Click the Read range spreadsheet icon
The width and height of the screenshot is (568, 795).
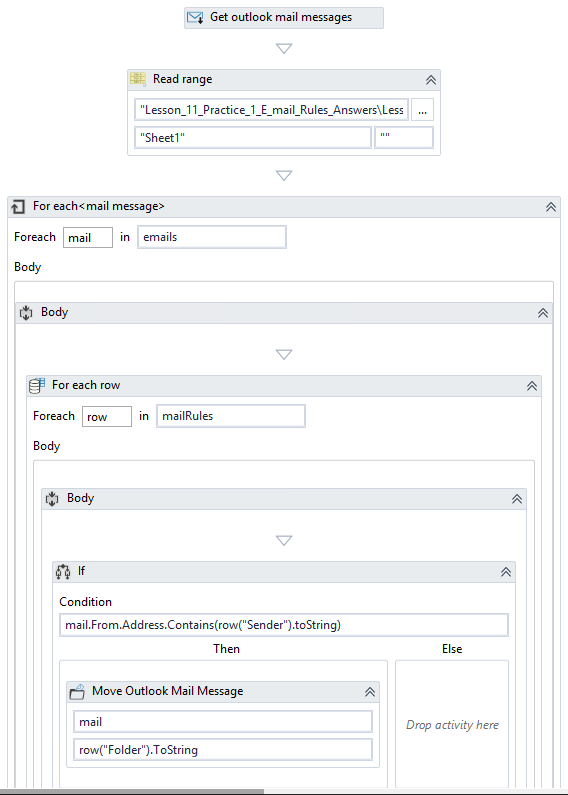point(138,79)
